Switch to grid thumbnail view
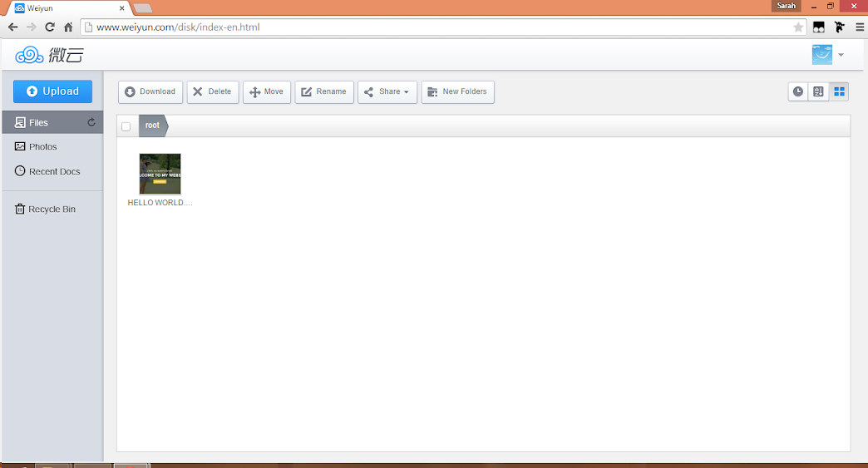This screenshot has height=468, width=868. click(839, 91)
